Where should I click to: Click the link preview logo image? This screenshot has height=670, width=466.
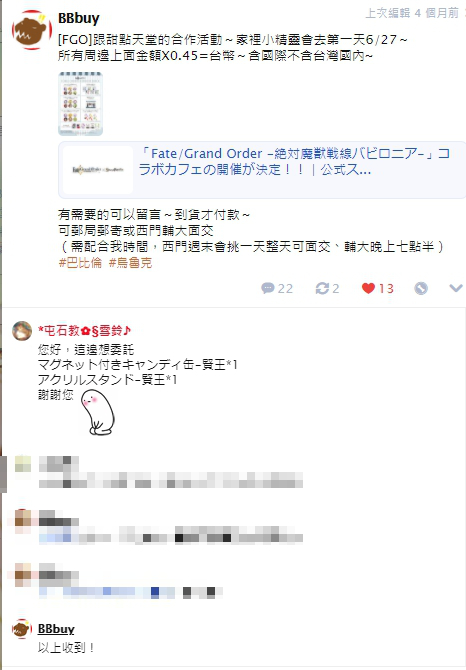(x=98, y=170)
